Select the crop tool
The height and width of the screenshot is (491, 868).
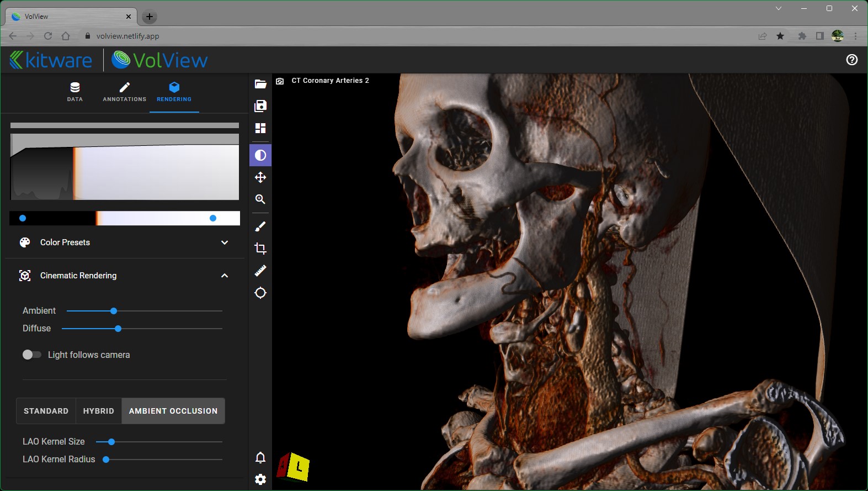(260, 249)
